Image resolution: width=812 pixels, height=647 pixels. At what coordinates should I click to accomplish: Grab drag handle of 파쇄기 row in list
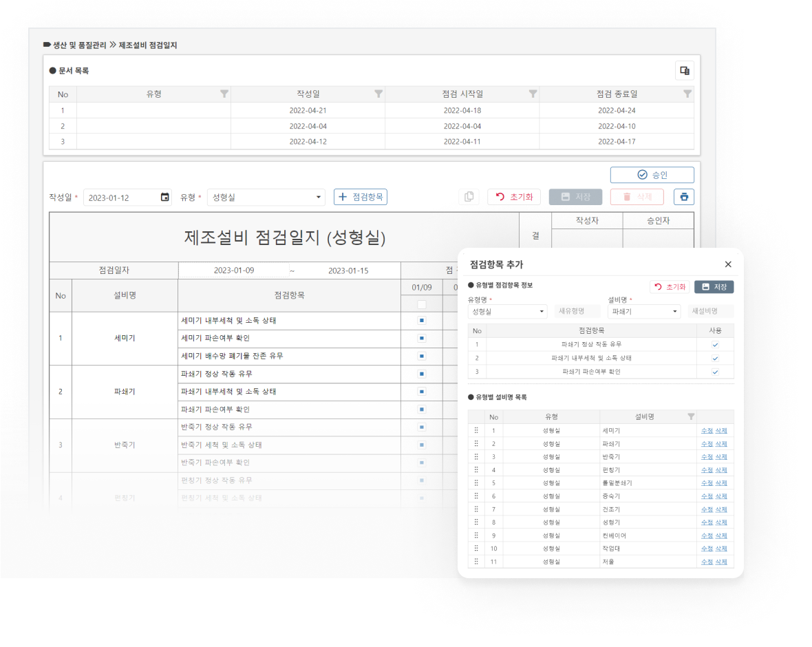[476, 443]
